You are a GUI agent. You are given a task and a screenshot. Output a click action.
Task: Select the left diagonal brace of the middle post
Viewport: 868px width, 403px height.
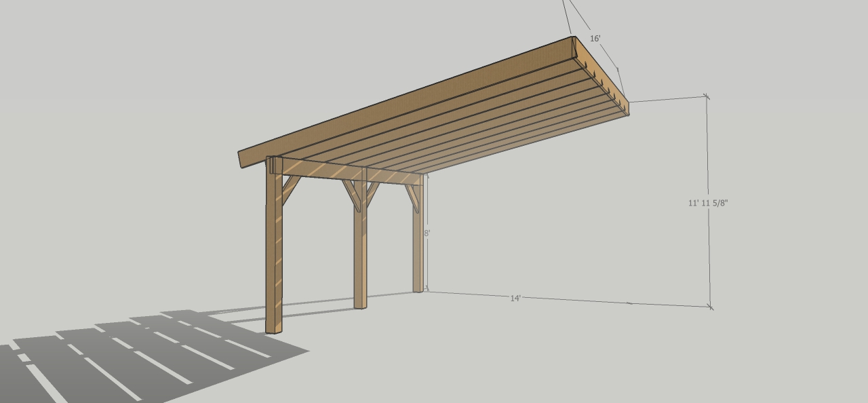pos(351,195)
